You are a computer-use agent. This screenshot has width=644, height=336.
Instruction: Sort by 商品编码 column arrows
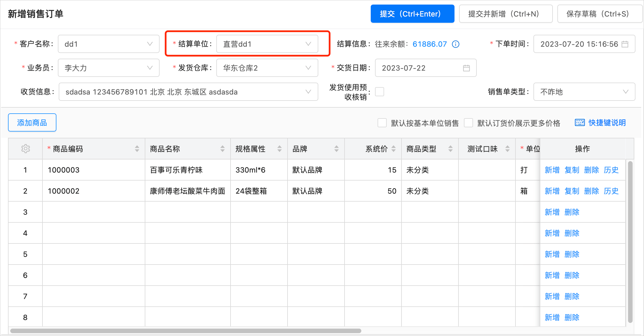click(x=137, y=149)
